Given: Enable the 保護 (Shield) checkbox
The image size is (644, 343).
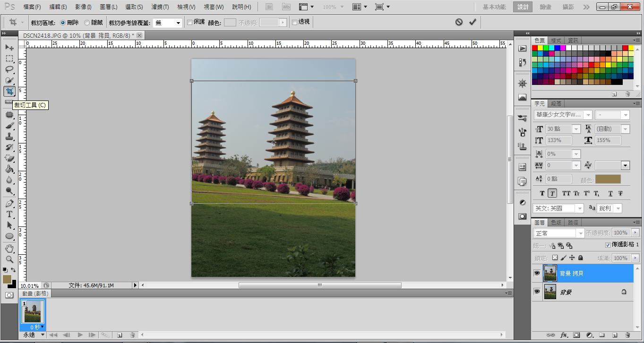Looking at the screenshot, I should 190,22.
